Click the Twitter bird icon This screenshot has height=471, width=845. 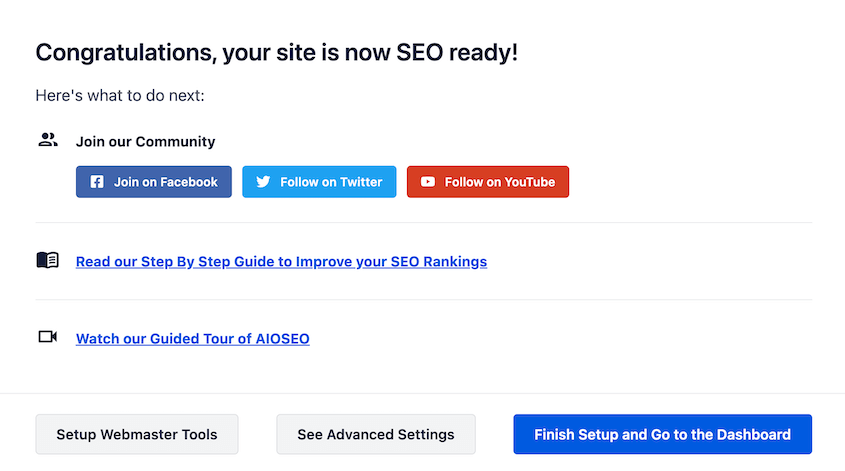(x=263, y=182)
